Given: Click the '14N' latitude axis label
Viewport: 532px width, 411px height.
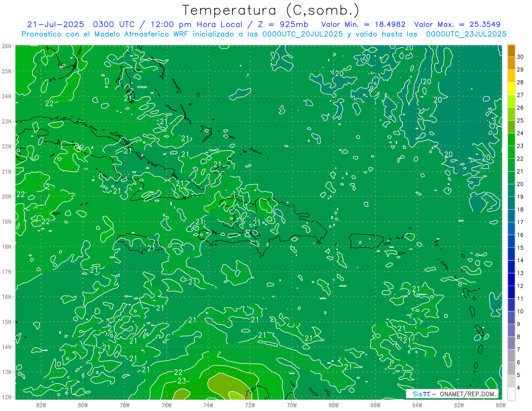Looking at the screenshot, I should 6,347.
